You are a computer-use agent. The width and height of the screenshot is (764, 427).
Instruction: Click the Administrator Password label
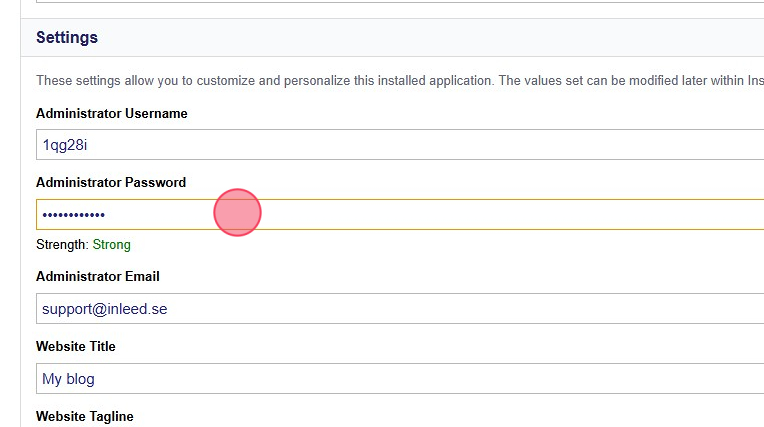coord(111,182)
